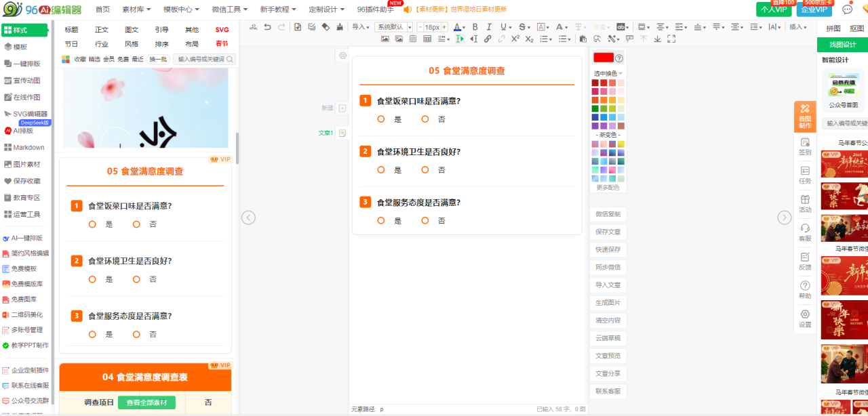Screen dimensions: 868x416
Task: Select 否 radio for 食堂环境卫生 in editor
Action: click(425, 170)
